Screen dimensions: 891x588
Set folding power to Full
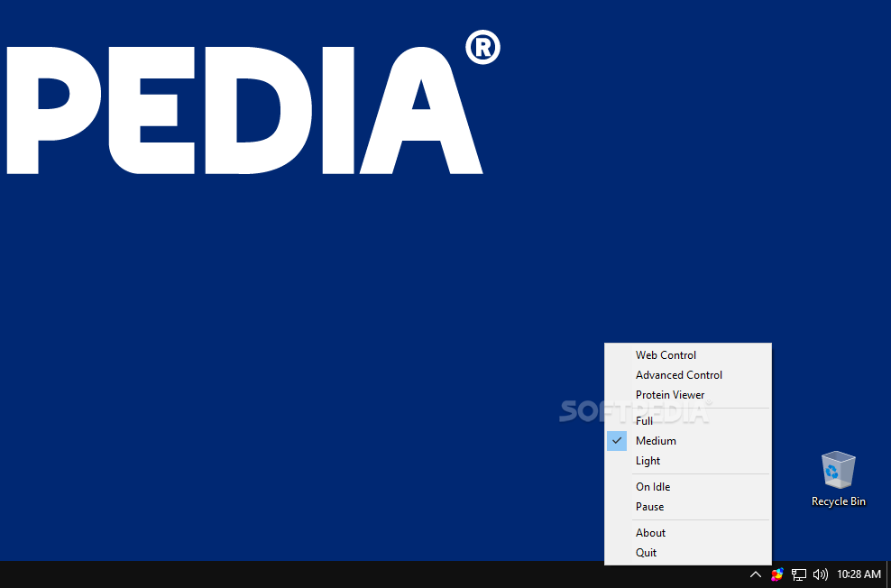pyautogui.click(x=687, y=421)
